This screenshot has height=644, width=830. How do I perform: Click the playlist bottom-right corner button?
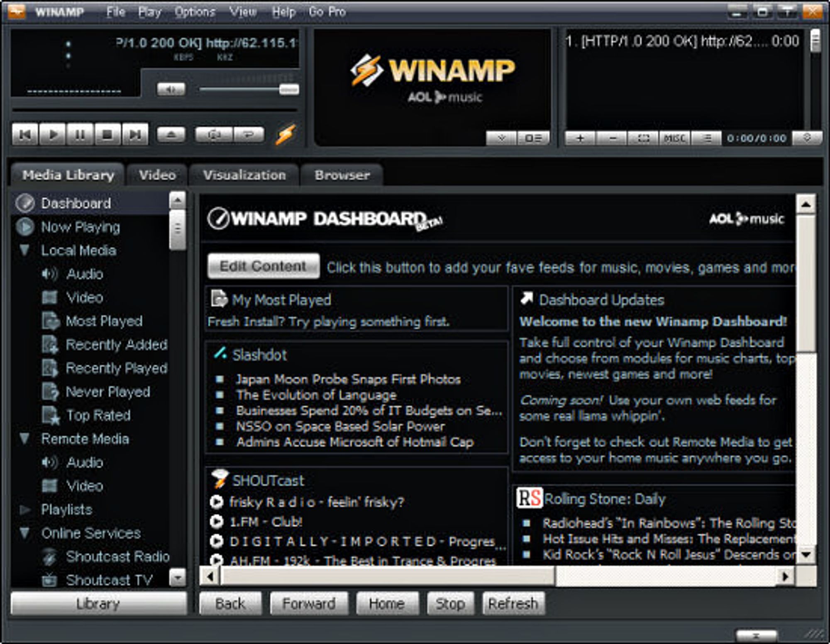807,138
